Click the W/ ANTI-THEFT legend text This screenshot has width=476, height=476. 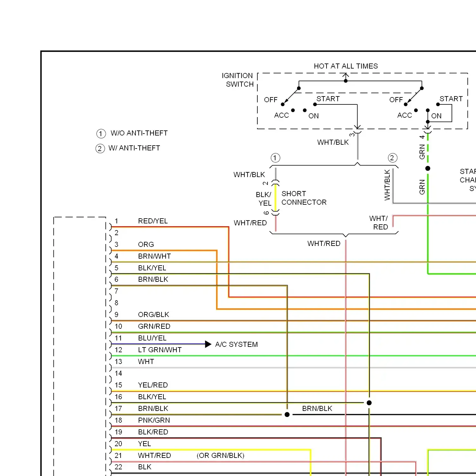(134, 148)
